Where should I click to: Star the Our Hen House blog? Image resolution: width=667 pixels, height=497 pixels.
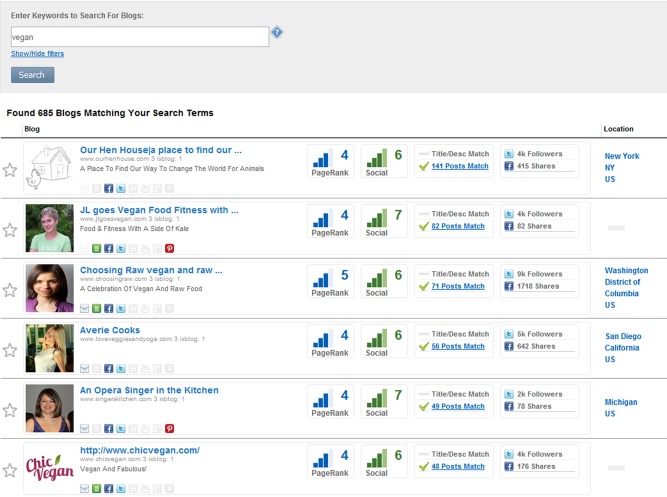10,170
